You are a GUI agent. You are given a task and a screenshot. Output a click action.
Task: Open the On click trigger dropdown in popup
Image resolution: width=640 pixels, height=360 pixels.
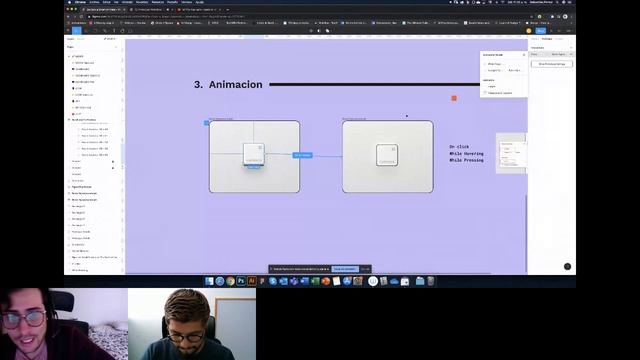[494, 64]
